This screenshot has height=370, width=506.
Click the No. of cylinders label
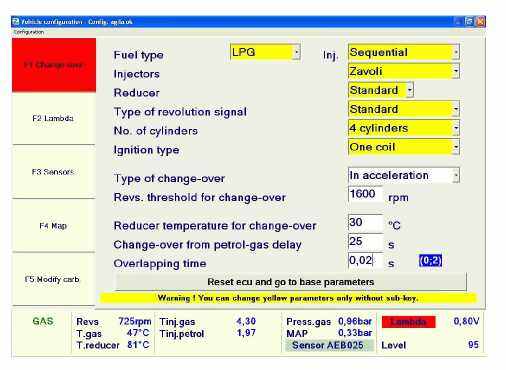coord(156,131)
